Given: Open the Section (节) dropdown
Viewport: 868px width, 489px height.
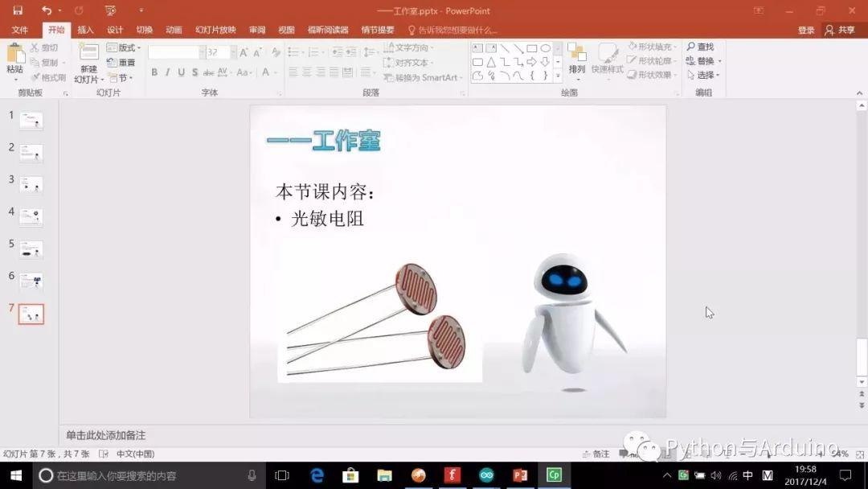Looking at the screenshot, I should [121, 77].
